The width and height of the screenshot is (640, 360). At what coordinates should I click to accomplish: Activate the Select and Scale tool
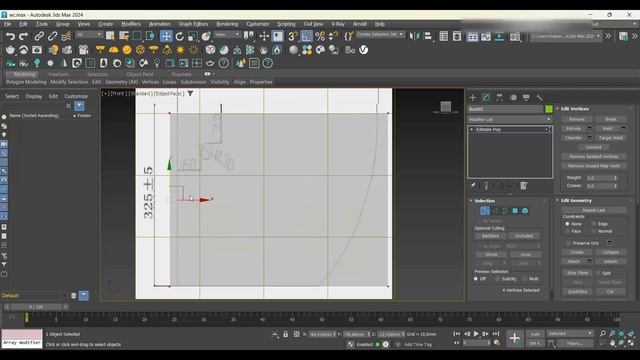pos(193,36)
